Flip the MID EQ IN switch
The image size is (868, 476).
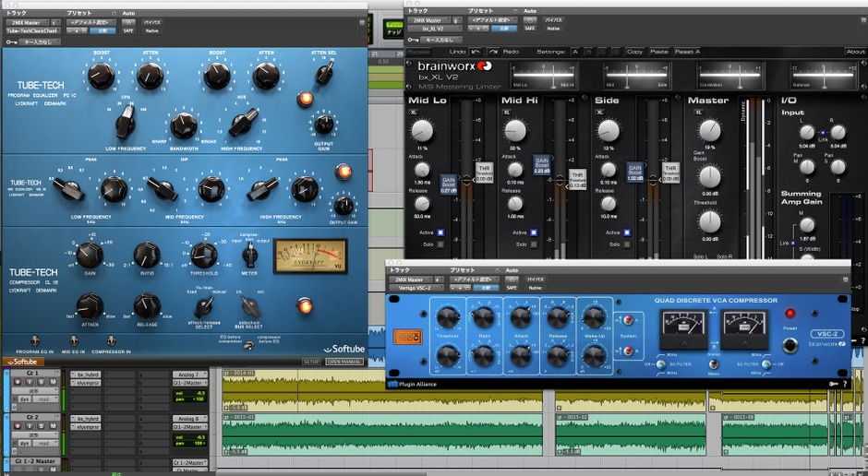point(74,340)
